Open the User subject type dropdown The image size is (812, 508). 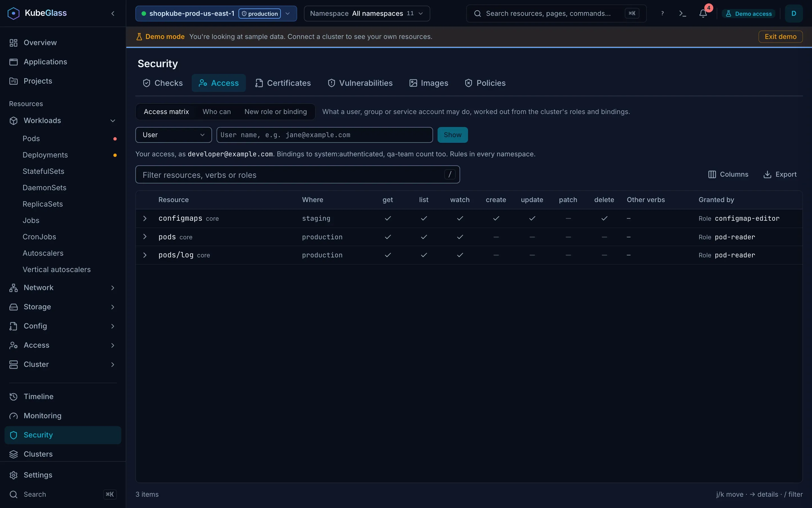click(173, 135)
